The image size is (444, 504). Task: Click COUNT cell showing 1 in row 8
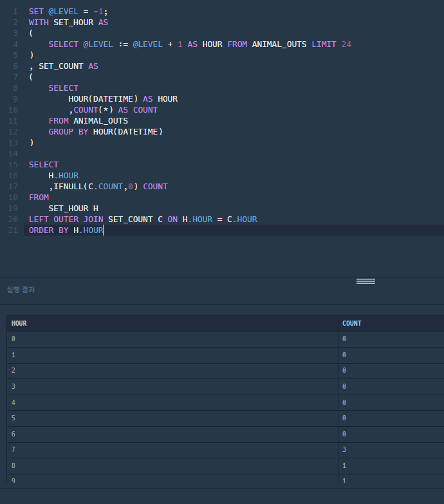tap(391, 466)
